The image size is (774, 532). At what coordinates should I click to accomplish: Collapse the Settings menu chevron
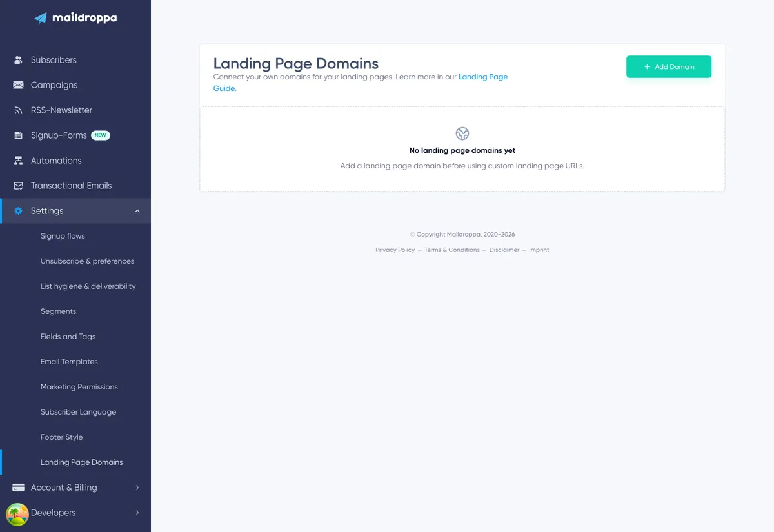tap(137, 211)
